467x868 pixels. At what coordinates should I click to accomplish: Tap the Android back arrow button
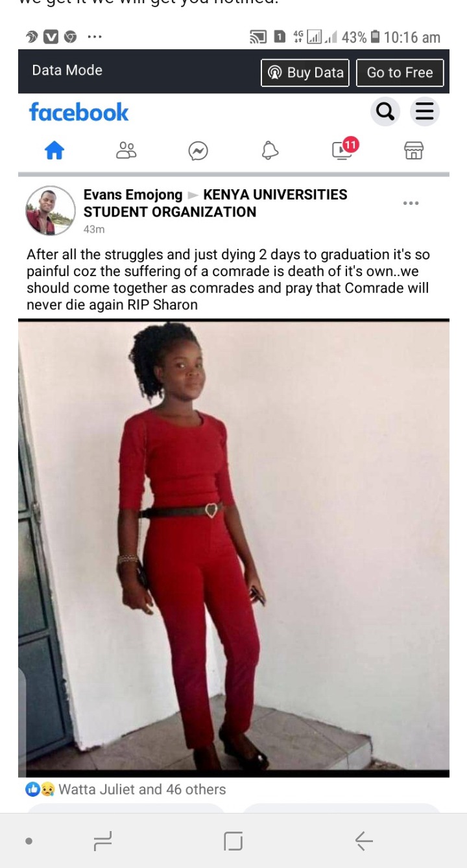click(364, 841)
